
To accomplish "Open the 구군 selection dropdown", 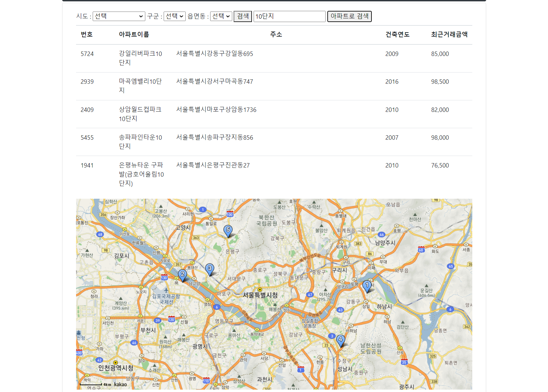I will (x=175, y=16).
